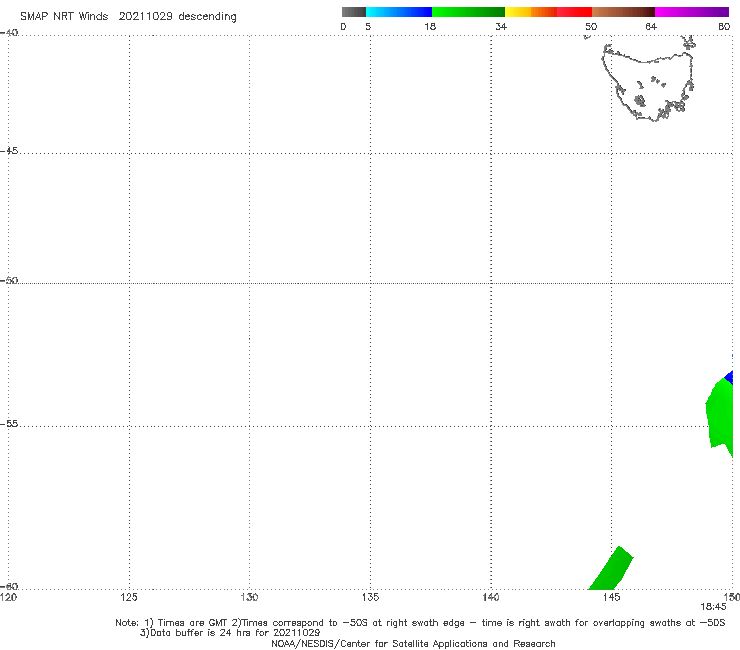Viewport: 740px width, 650px height.
Task: Click the latitude label -50
Action: pos(9,281)
